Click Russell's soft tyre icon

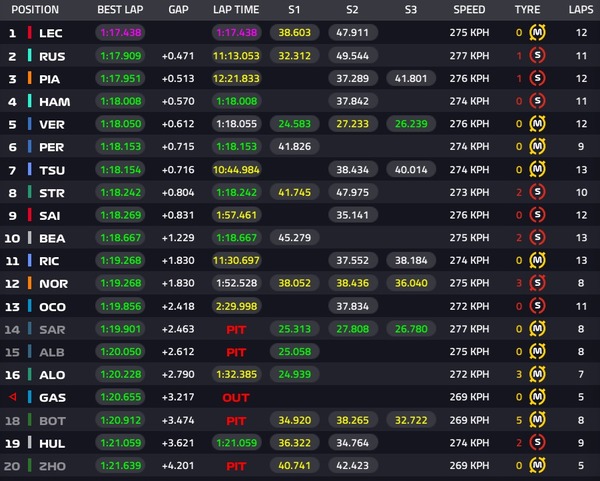click(x=540, y=56)
